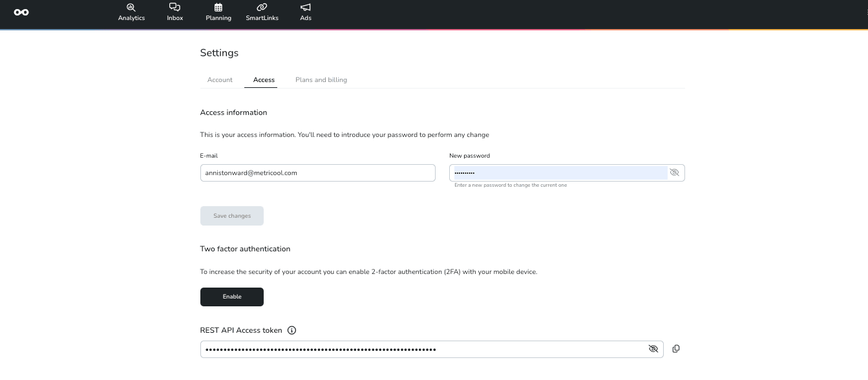Click the Save changes button
Viewport: 868px width, 380px height.
point(231,216)
